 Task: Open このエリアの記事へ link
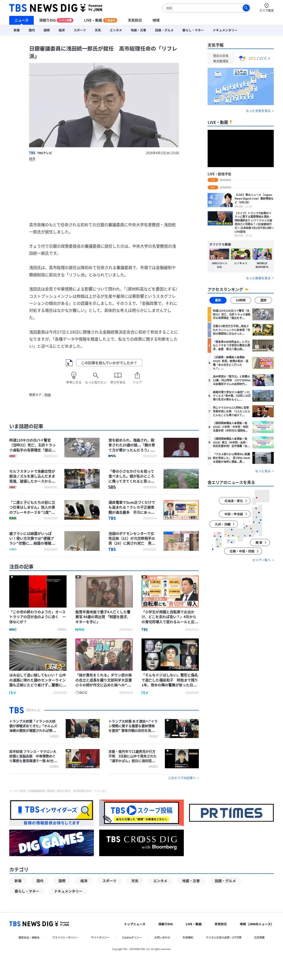click(x=183, y=778)
